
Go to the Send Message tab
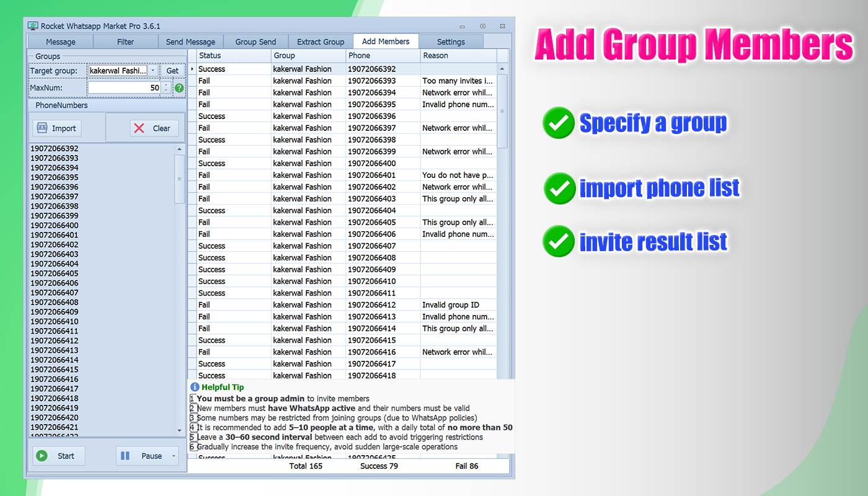click(191, 42)
